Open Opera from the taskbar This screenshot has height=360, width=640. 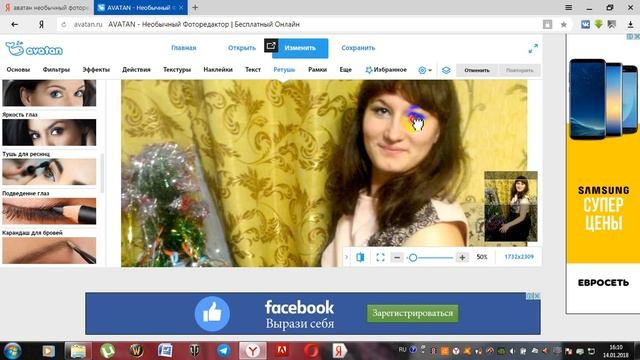click(311, 351)
